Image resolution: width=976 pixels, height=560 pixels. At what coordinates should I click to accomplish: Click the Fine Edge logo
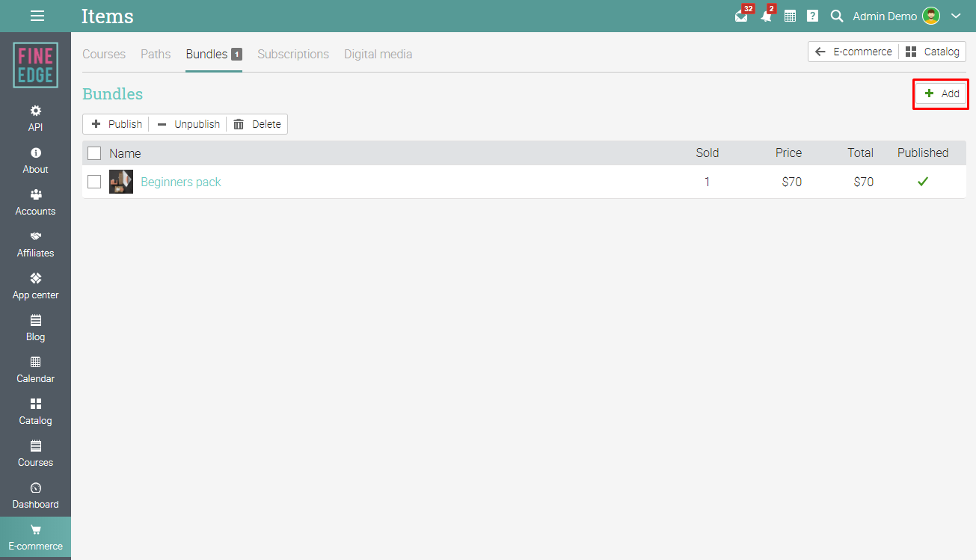pos(35,65)
